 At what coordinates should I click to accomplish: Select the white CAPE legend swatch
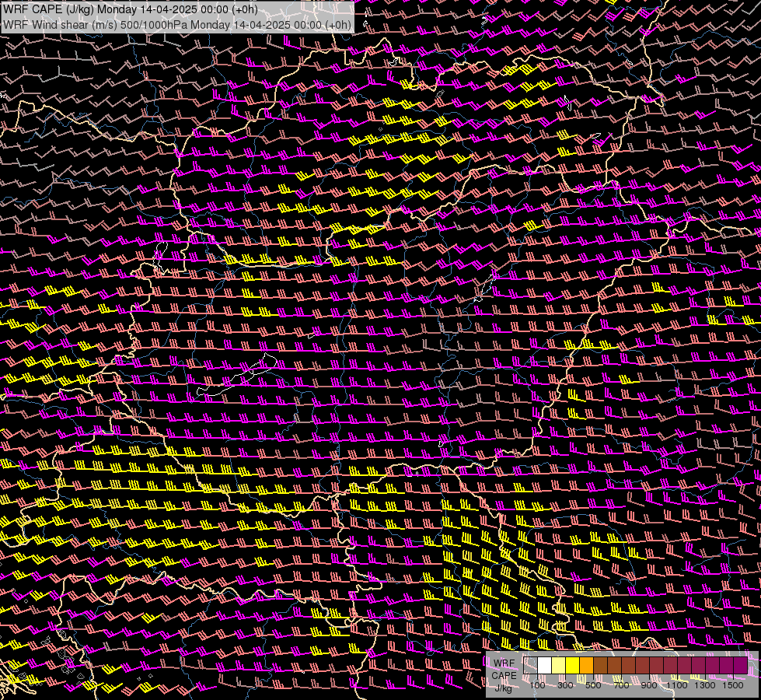(x=545, y=666)
